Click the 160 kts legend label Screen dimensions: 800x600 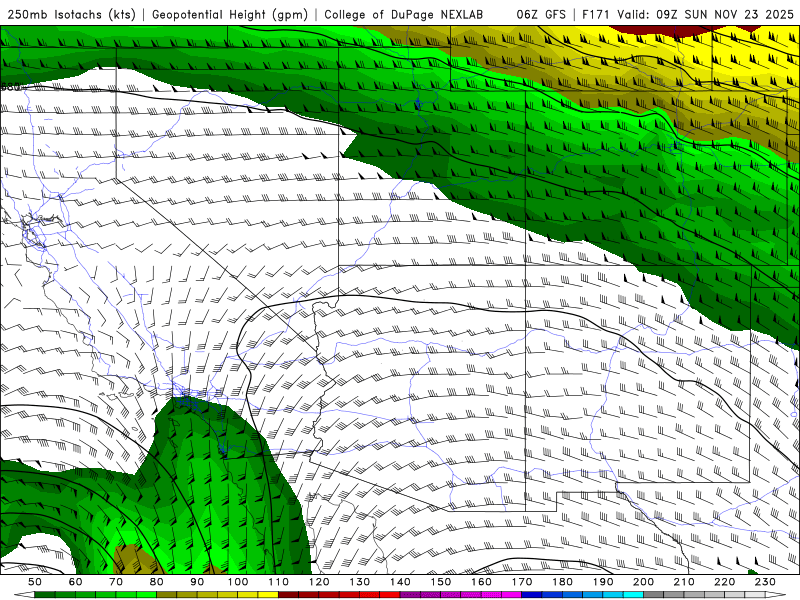481,582
